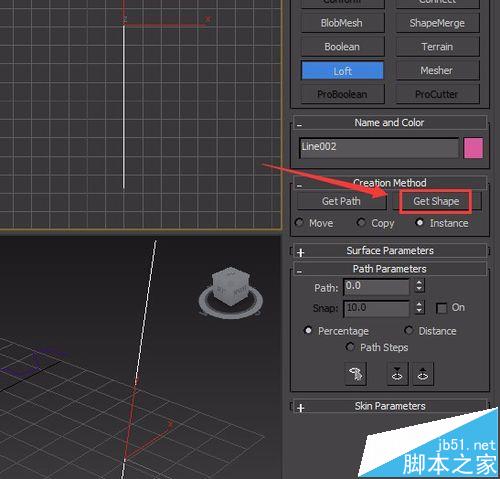500x479 pixels.
Task: Collapse the Name and Color rollout
Action: pyautogui.click(x=390, y=123)
